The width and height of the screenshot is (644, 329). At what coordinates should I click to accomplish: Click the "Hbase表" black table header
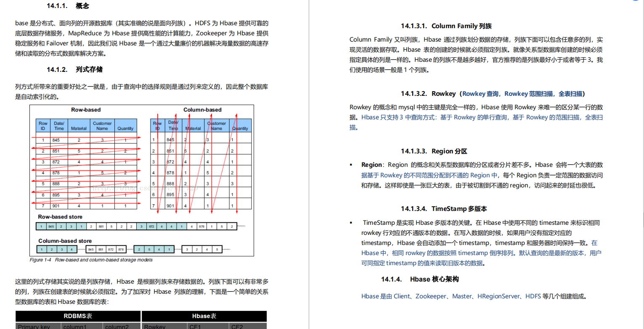204,316
